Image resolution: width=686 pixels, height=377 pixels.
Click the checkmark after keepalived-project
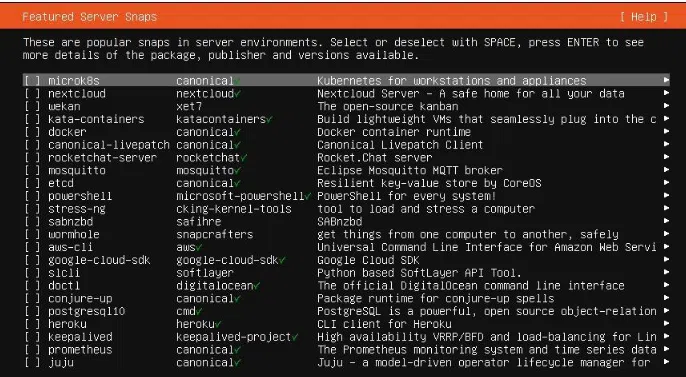pyautogui.click(x=295, y=337)
